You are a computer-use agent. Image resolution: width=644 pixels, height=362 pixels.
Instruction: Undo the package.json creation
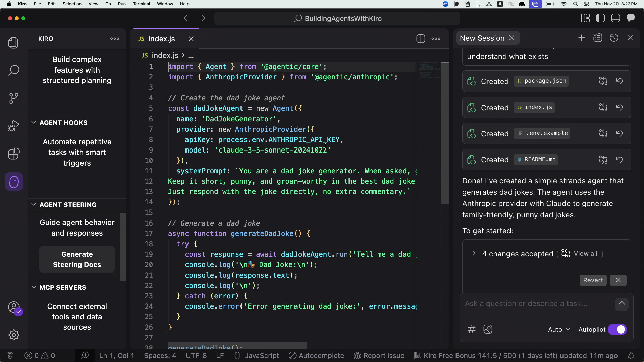[620, 81]
